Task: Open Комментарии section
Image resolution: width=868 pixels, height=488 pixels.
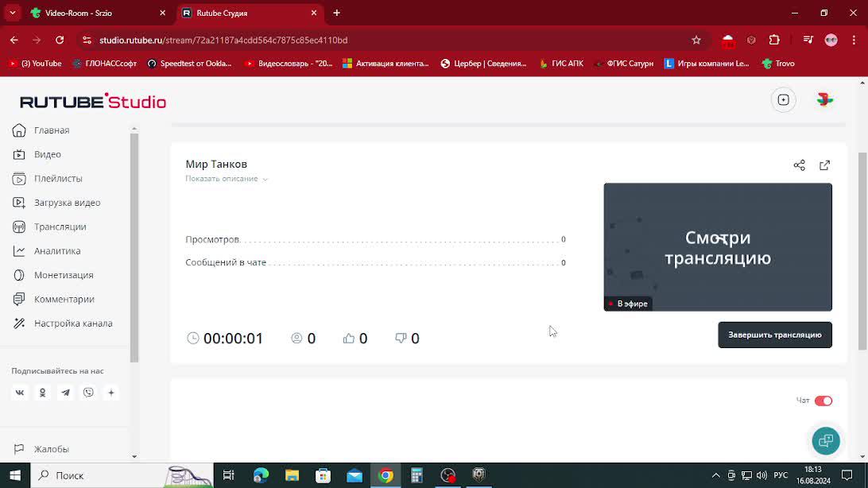Action: pyautogui.click(x=53, y=300)
